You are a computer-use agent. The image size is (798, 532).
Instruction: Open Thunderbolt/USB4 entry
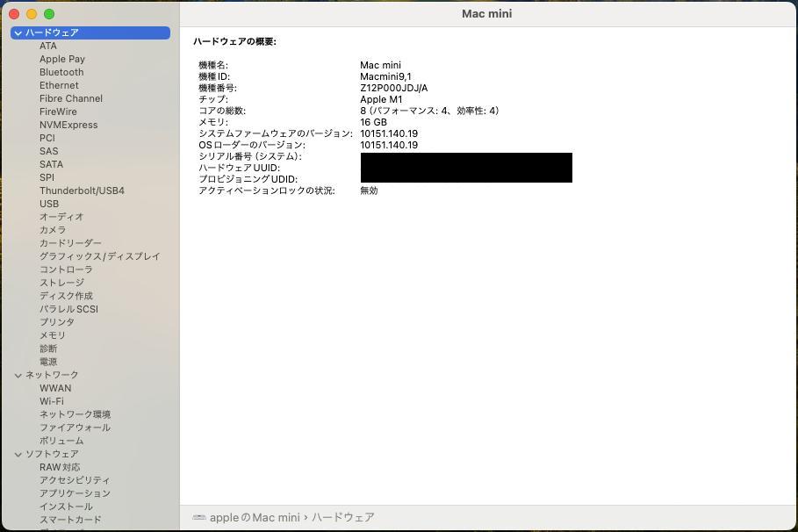tap(82, 191)
